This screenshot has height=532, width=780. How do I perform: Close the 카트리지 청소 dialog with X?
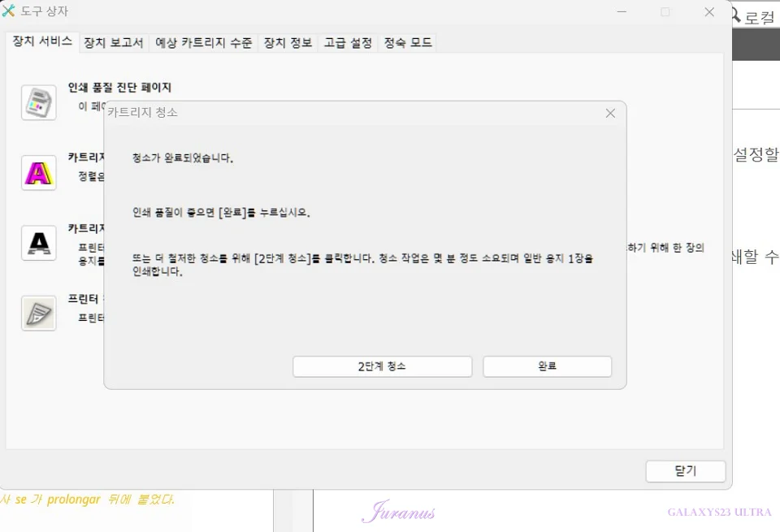pyautogui.click(x=610, y=113)
